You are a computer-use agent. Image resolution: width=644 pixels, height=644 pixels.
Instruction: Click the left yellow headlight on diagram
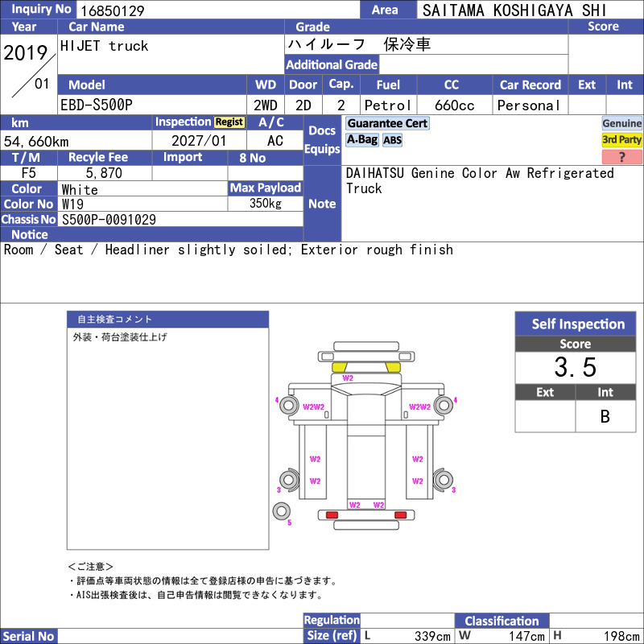pyautogui.click(x=339, y=367)
